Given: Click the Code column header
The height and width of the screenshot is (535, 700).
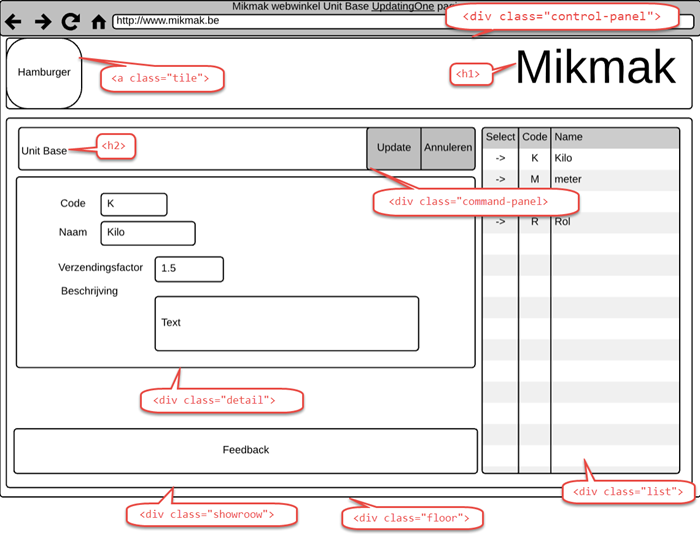Looking at the screenshot, I should click(535, 137).
